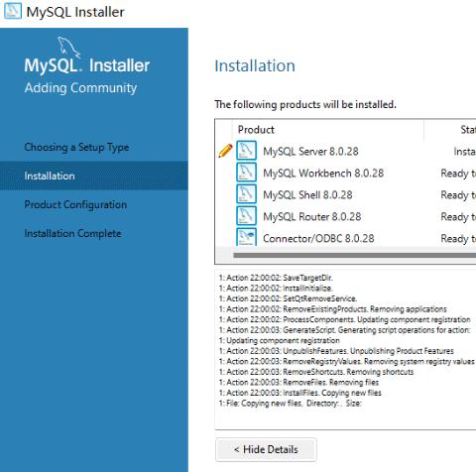Go to the Product Configuration step
The width and height of the screenshot is (476, 472).
75,205
